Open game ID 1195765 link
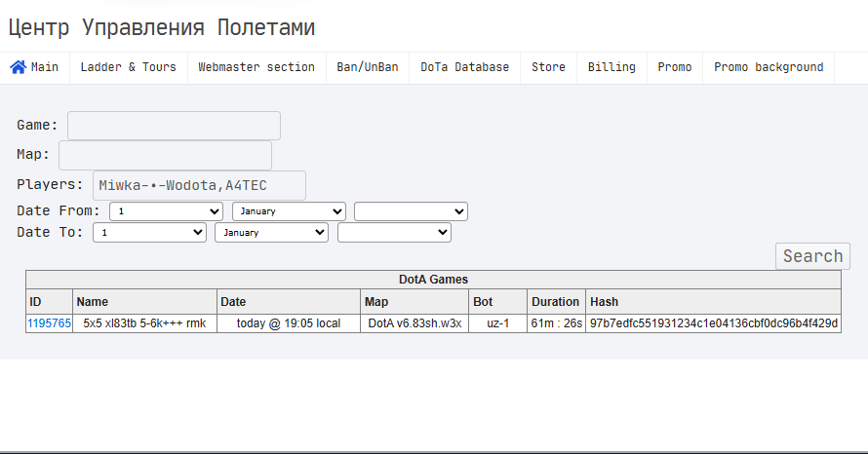The height and width of the screenshot is (454, 868). [x=50, y=323]
